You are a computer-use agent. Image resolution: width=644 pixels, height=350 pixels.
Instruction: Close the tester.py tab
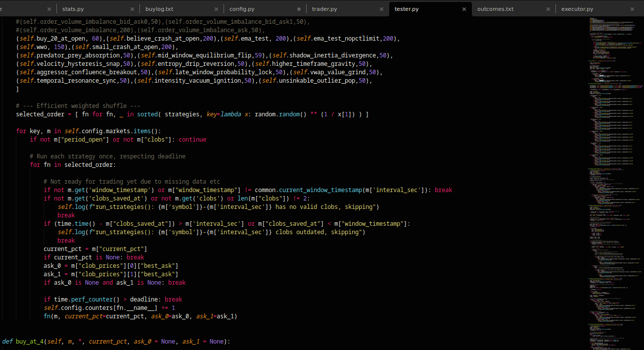(464, 9)
